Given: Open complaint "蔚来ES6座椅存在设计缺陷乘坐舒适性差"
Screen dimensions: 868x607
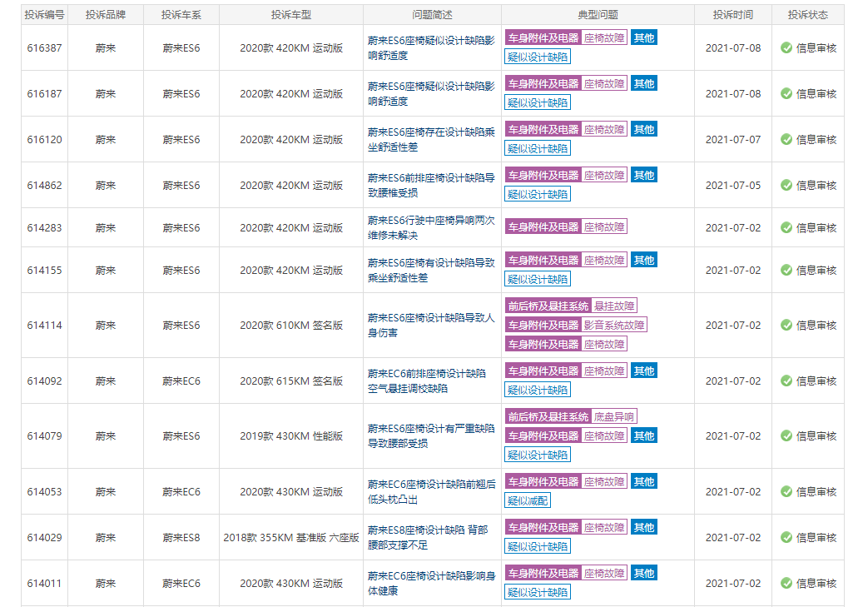Looking at the screenshot, I should 431,140.
